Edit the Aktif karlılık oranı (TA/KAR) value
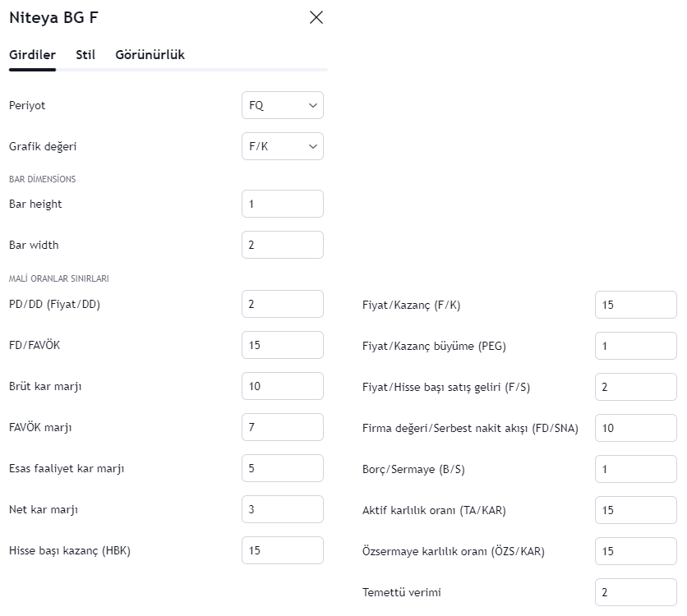 pyautogui.click(x=635, y=510)
